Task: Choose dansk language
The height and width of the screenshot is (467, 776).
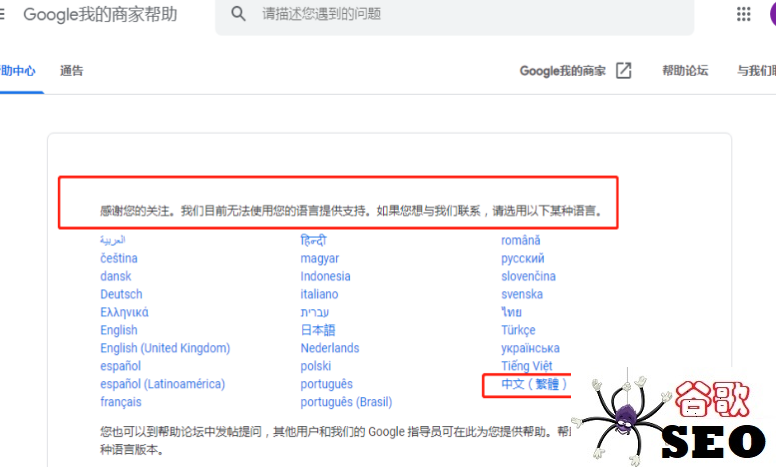Action: (x=116, y=276)
